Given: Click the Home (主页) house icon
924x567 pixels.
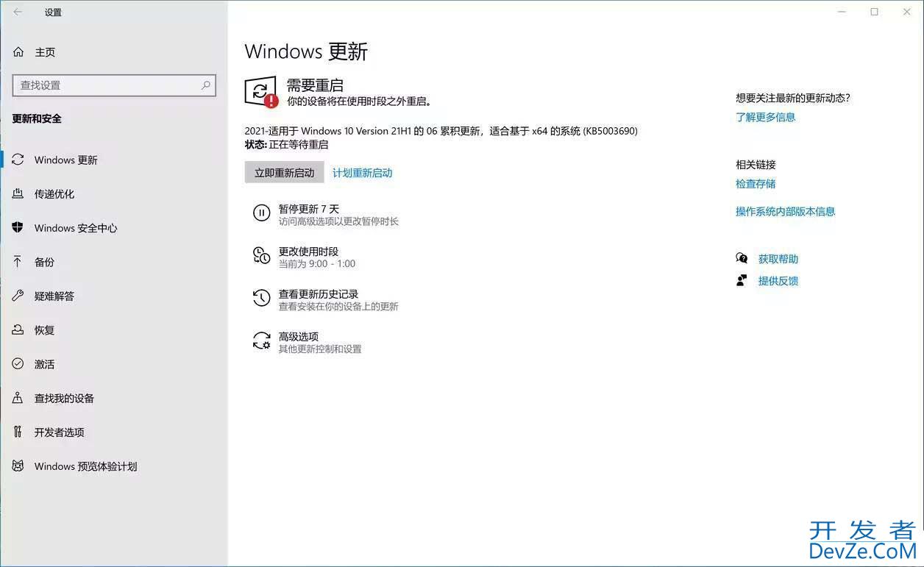Looking at the screenshot, I should click(x=18, y=52).
